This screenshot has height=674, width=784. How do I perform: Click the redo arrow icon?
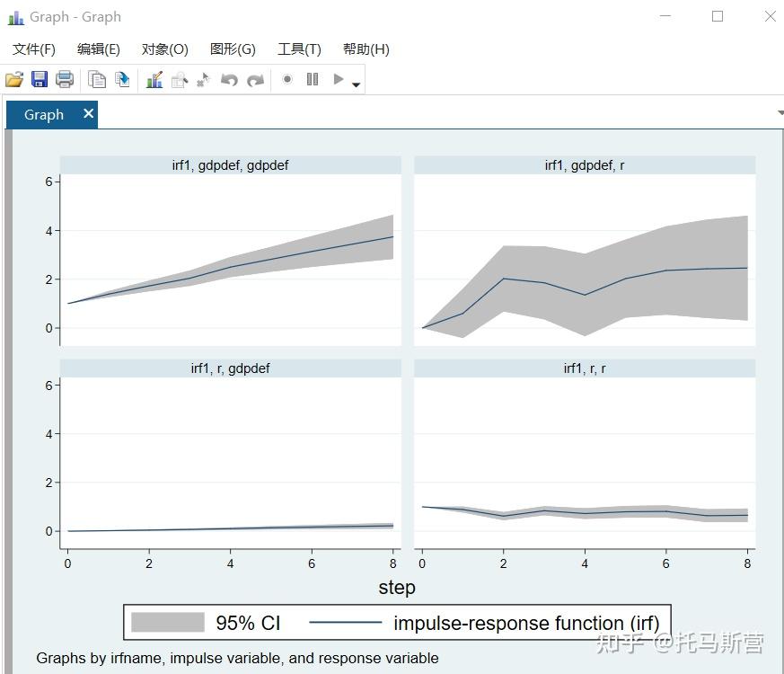click(256, 80)
